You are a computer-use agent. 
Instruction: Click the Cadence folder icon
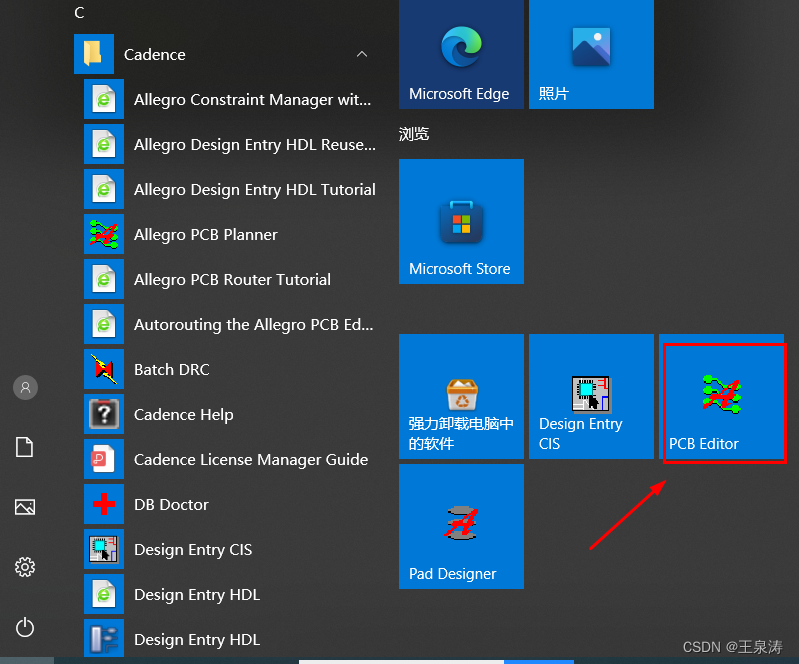point(94,54)
